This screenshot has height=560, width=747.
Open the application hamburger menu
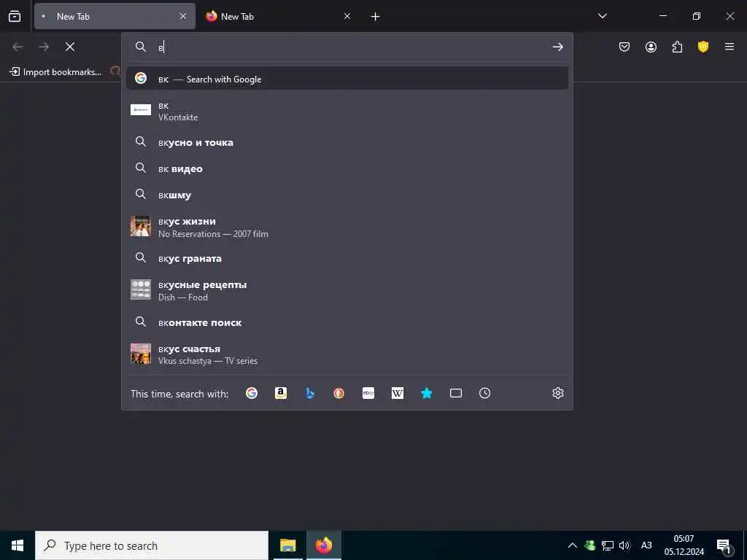click(729, 47)
